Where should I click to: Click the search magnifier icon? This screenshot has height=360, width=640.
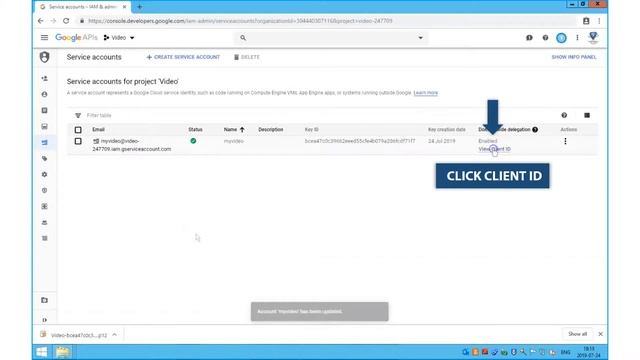(x=243, y=38)
